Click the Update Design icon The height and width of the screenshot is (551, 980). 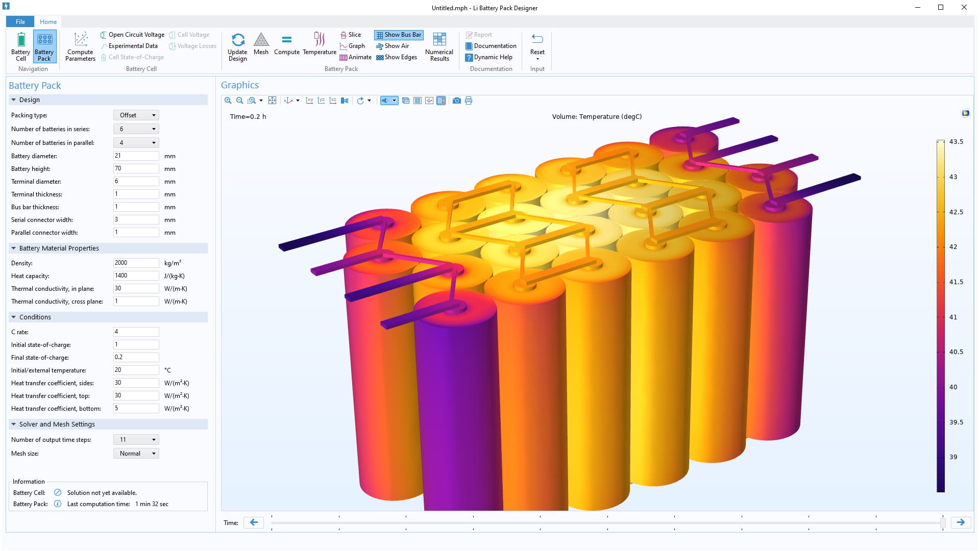[237, 47]
